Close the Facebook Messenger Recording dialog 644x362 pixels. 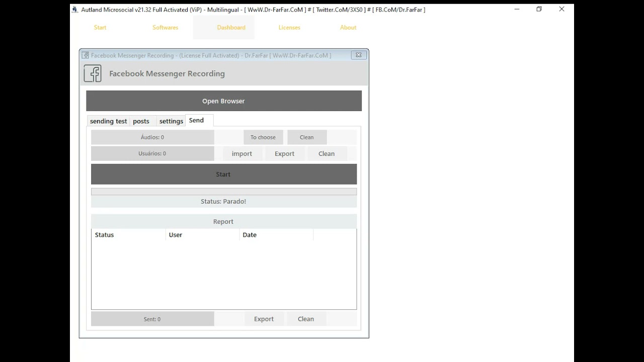359,55
